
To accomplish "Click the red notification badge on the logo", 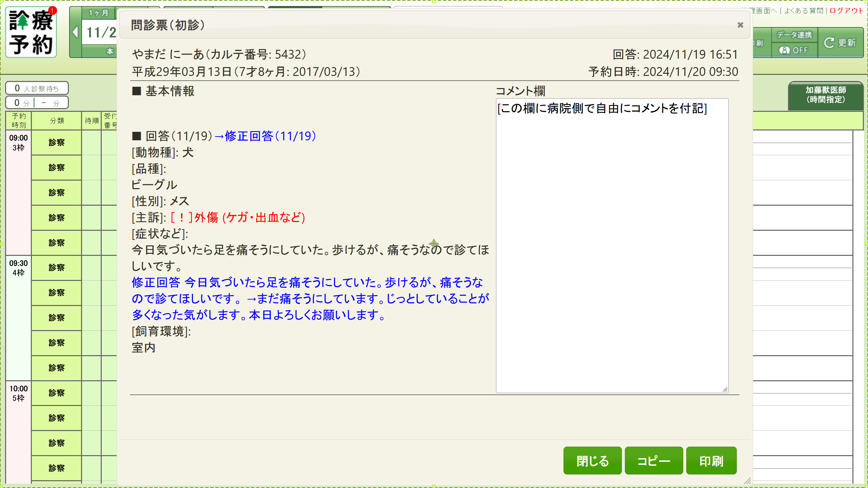I will coord(52,10).
